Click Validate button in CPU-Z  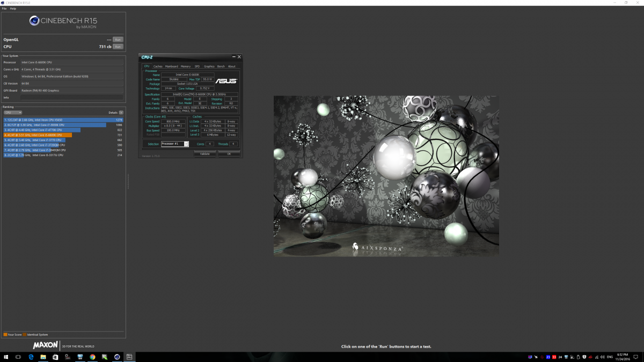(x=204, y=153)
